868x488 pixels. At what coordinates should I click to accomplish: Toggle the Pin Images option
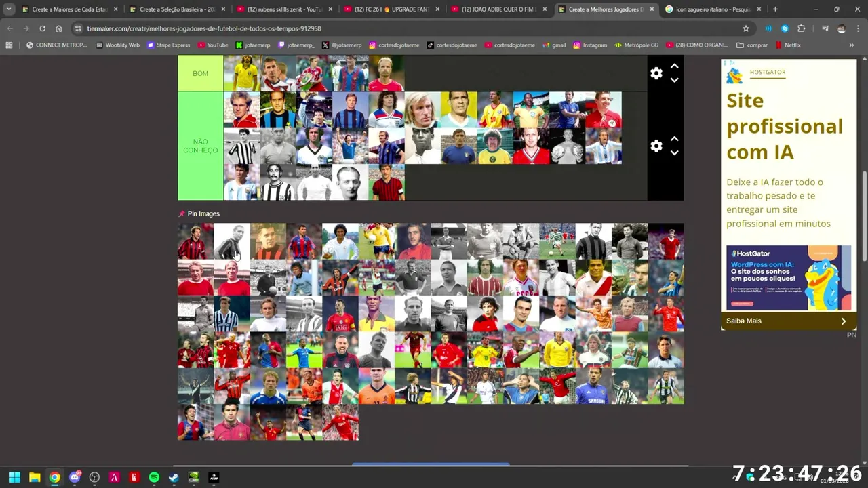199,213
